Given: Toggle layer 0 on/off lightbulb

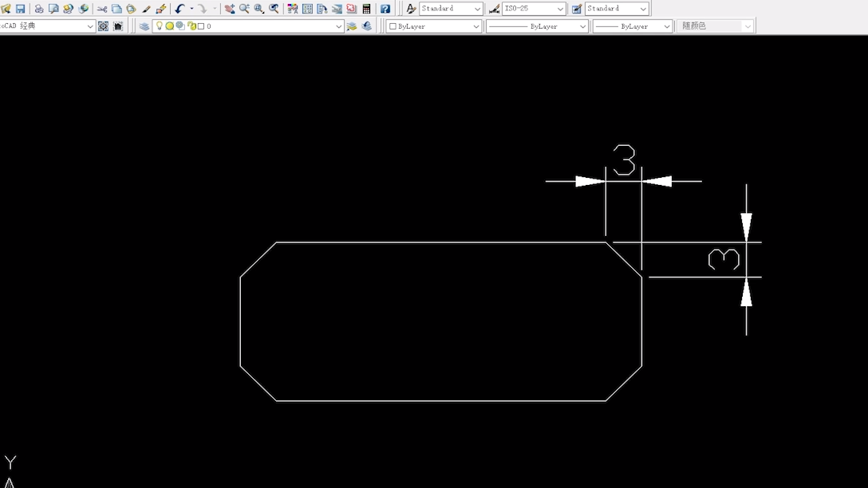Looking at the screenshot, I should [x=159, y=26].
